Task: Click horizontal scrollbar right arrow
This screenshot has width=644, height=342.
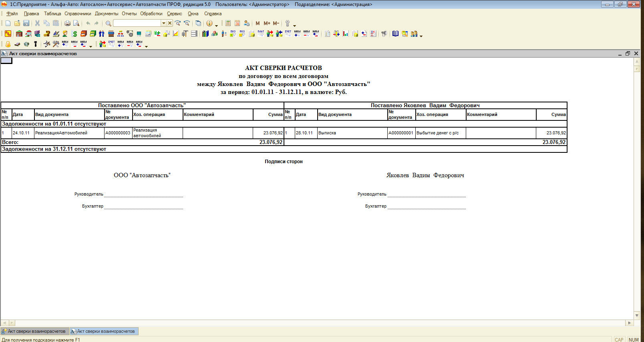Action: tap(629, 323)
